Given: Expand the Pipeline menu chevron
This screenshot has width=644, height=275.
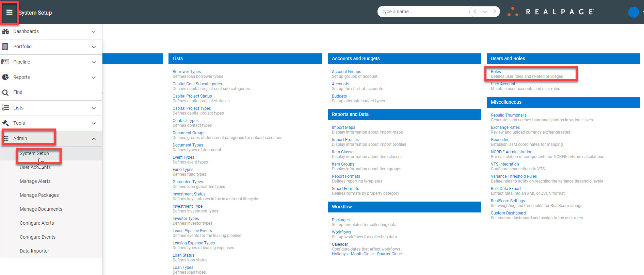Looking at the screenshot, I should (x=94, y=62).
